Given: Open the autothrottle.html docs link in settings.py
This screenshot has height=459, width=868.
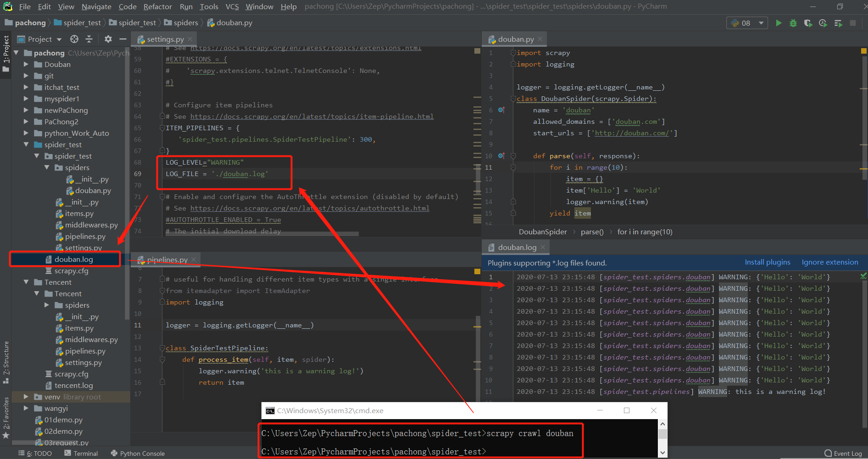Looking at the screenshot, I should [x=310, y=208].
